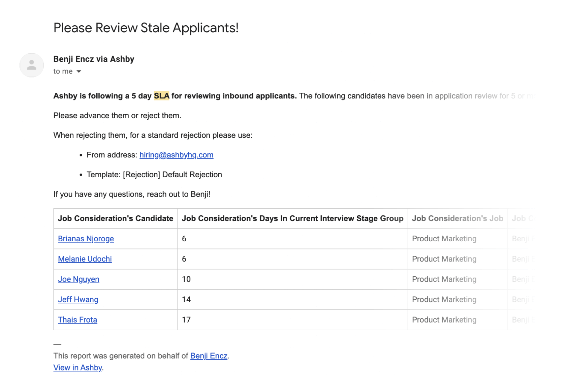Screen dimensions: 566x392
Task: Click the 'Template: [Rejection] Default Rejection' line
Action: [x=154, y=175]
